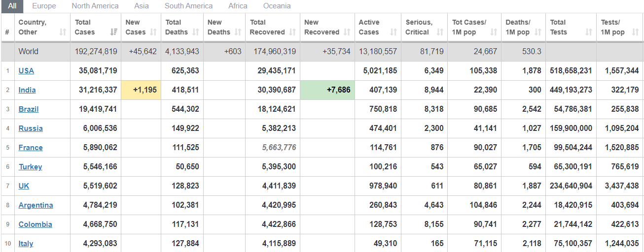
Task: Sort by Active Cases arrows icon
Action: [394, 32]
